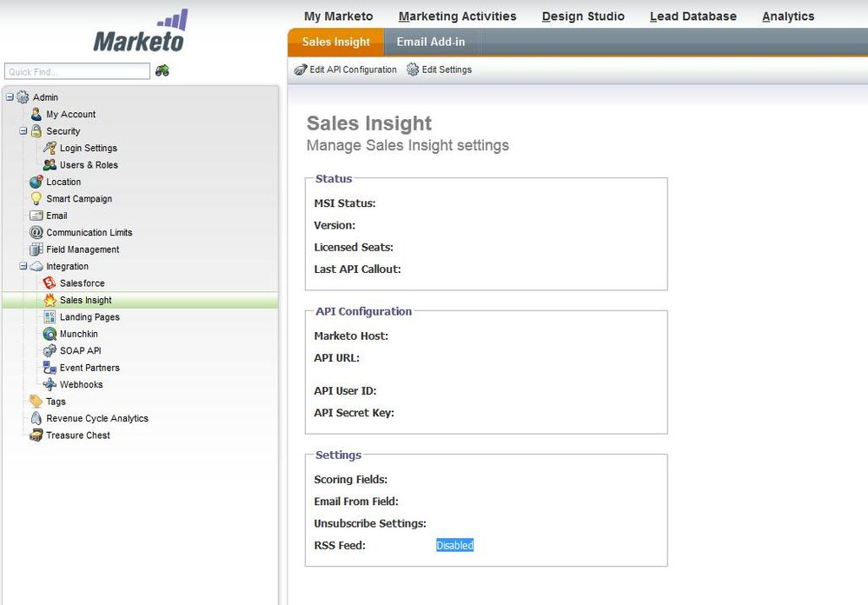868x605 pixels.
Task: Switch to the Sales Insight tab
Action: (335, 42)
